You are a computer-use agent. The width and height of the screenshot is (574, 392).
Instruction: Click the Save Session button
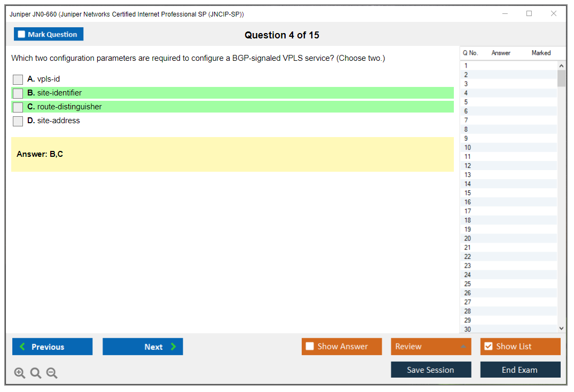click(431, 370)
